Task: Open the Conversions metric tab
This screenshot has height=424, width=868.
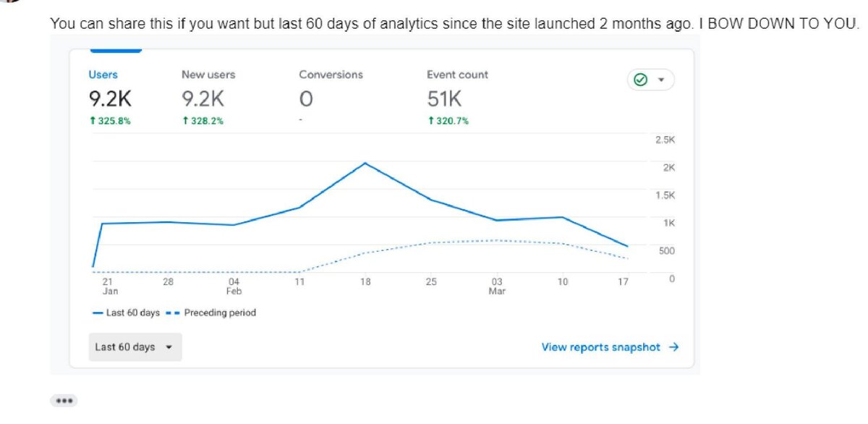Action: click(x=331, y=75)
